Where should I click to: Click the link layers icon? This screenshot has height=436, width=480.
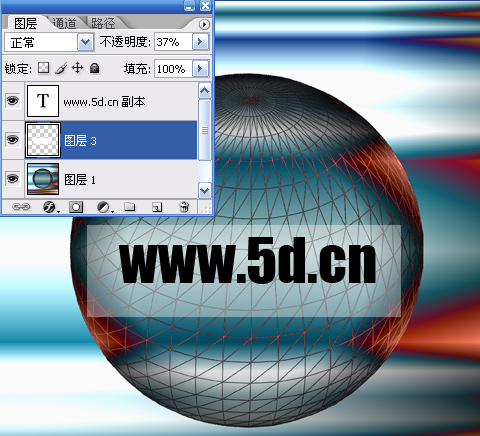click(x=21, y=207)
